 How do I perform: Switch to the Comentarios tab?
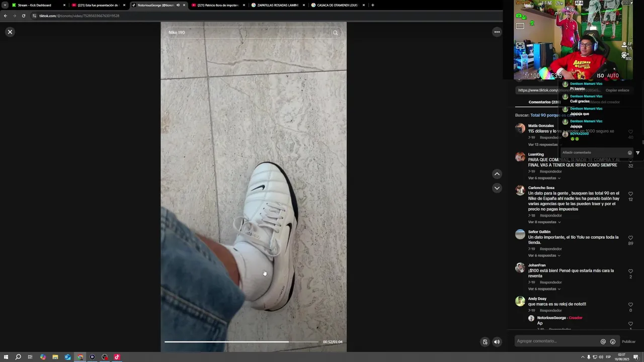tap(544, 102)
